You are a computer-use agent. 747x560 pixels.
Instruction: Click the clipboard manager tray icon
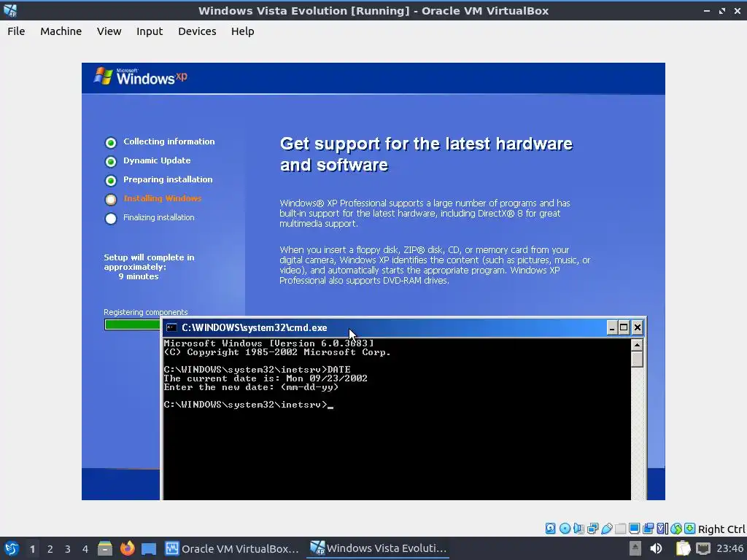683,548
